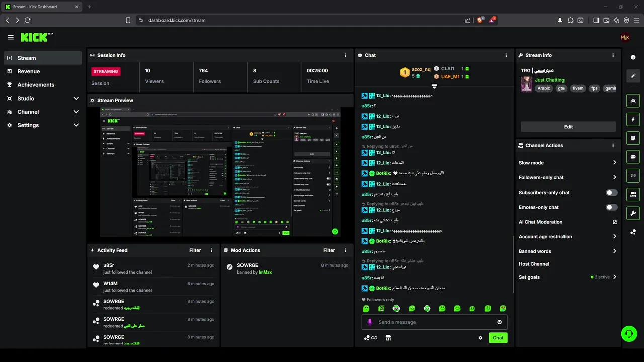Open the wrench tools icon in right toolbar
This screenshot has width=644, height=362.
633,213
